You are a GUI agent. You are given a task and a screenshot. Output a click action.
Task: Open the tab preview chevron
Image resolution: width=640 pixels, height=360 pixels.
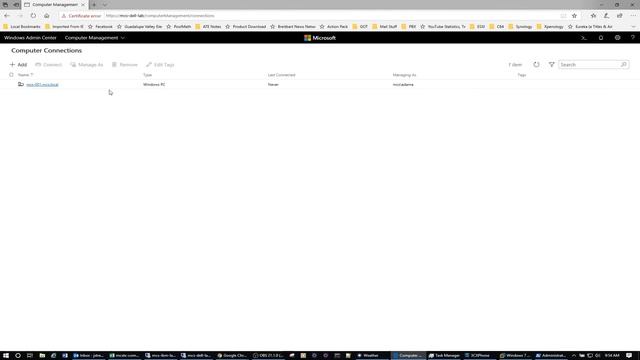click(x=105, y=4)
